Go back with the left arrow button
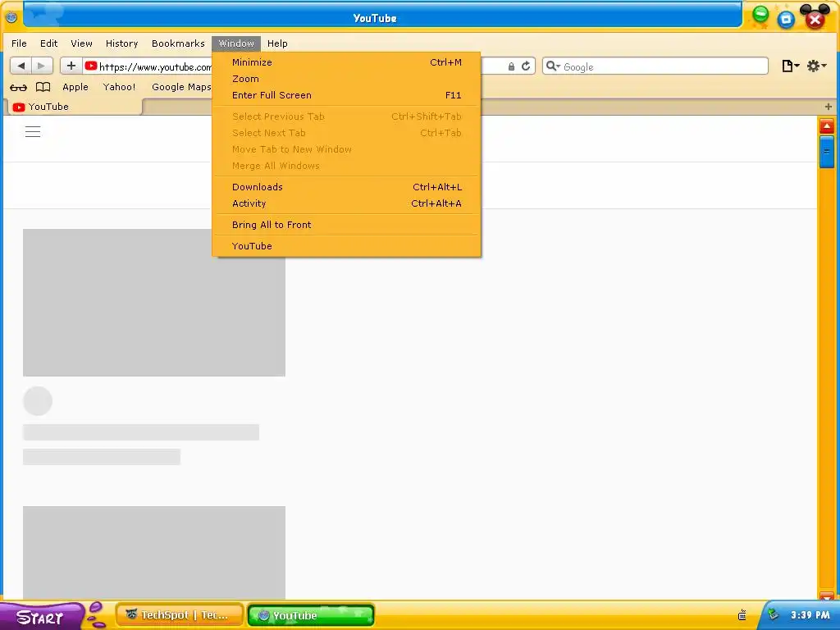840x630 pixels. (21, 66)
